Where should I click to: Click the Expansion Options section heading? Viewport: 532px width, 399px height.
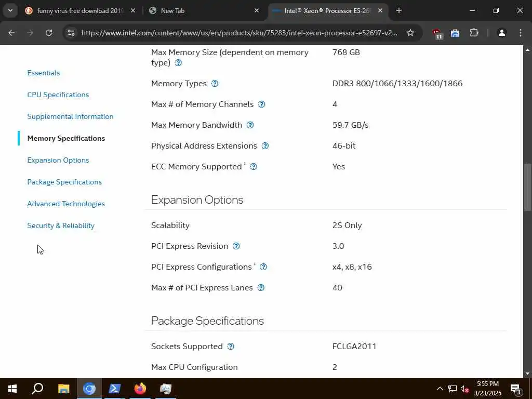pos(197,200)
